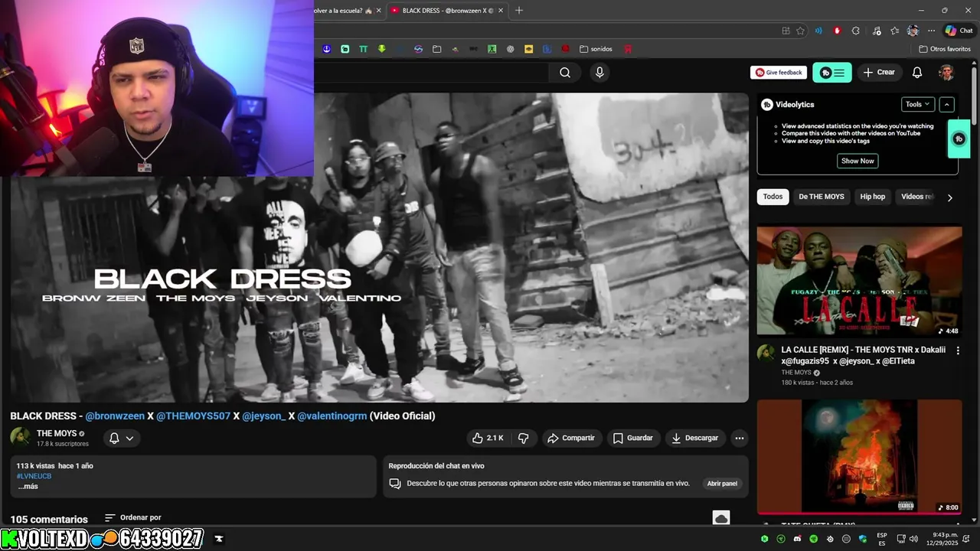The image size is (980, 551).
Task: Toggle browser read aloud speaker icon
Action: coord(818,31)
